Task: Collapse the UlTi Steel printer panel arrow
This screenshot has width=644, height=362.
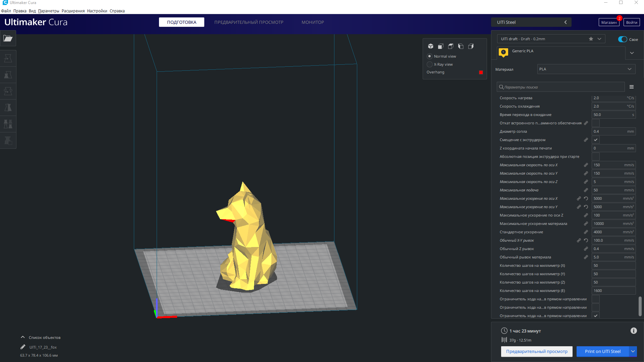Action: (566, 22)
